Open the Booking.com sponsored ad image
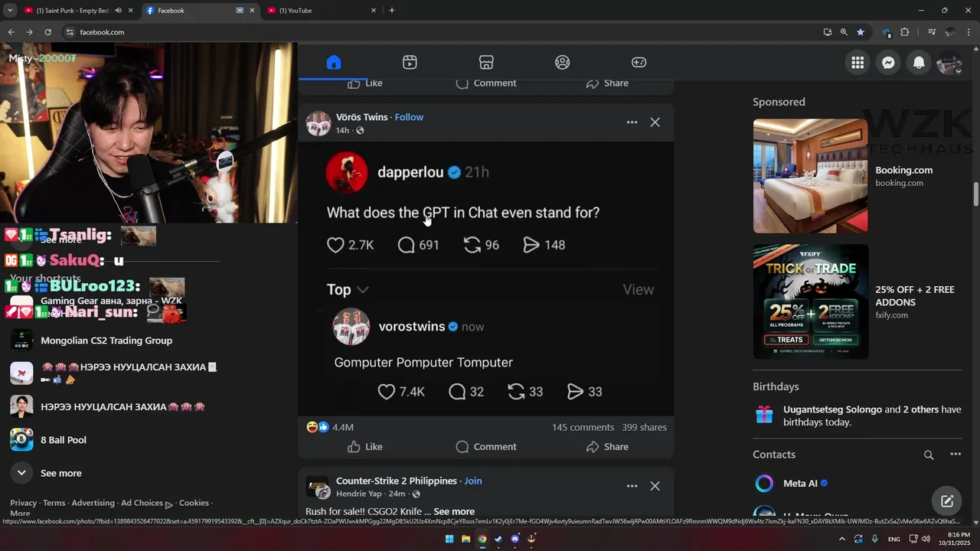980x551 pixels. [x=810, y=176]
